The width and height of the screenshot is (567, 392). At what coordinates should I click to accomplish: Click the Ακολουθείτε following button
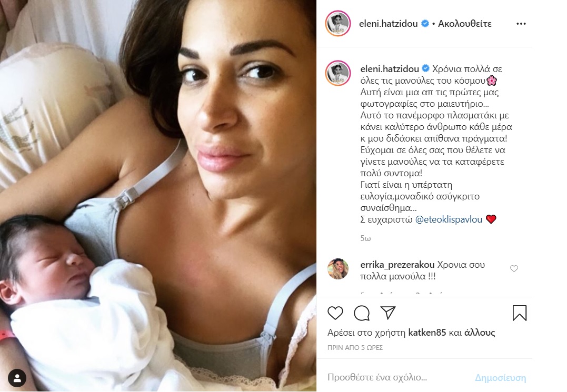465,24
